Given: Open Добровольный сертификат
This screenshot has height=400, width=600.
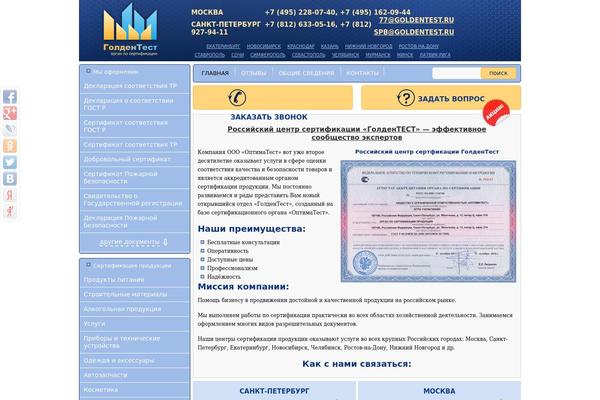Looking at the screenshot, I should (x=134, y=159).
